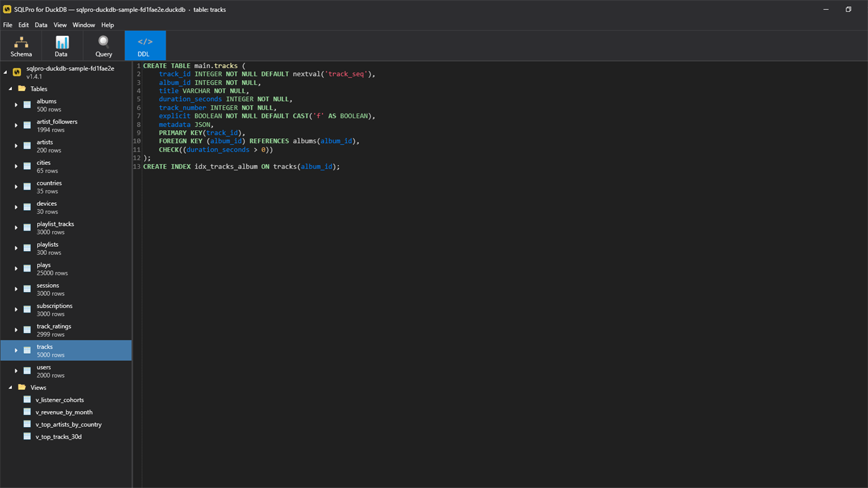This screenshot has height=488, width=868.
Task: Click the table icon next to devices
Action: 27,207
